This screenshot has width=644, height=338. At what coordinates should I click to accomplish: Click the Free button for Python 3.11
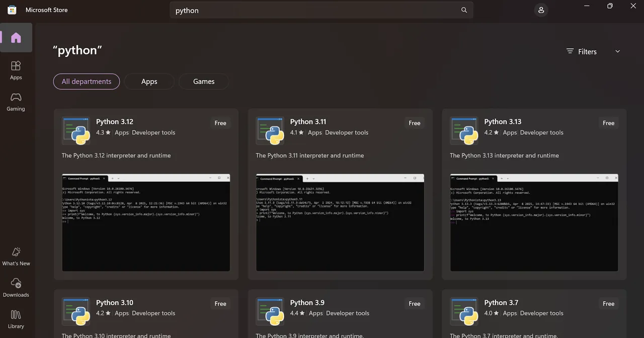coord(415,123)
